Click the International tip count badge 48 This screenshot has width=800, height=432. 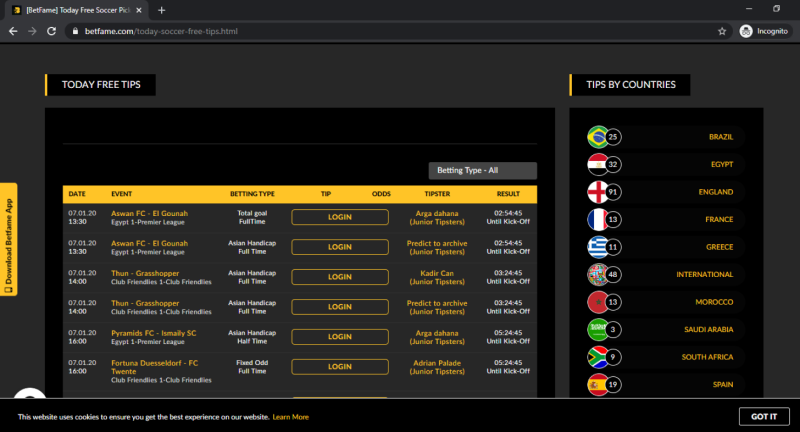(613, 274)
